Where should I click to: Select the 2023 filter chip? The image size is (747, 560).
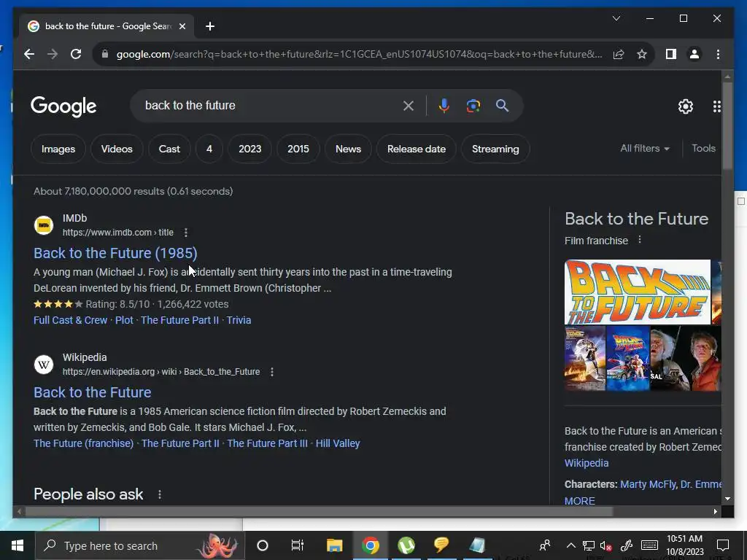250,149
